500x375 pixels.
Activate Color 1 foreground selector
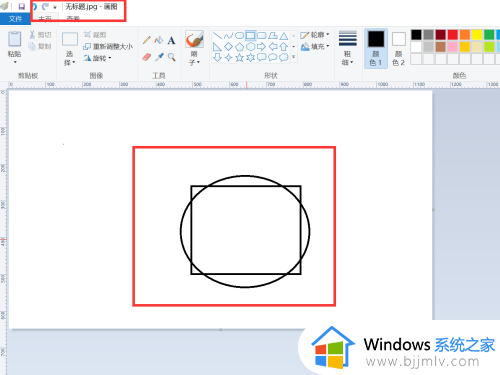376,49
